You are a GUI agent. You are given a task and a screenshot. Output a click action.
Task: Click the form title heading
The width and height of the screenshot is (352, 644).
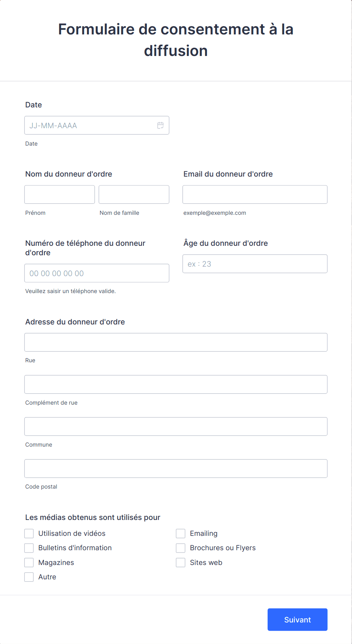pos(176,40)
